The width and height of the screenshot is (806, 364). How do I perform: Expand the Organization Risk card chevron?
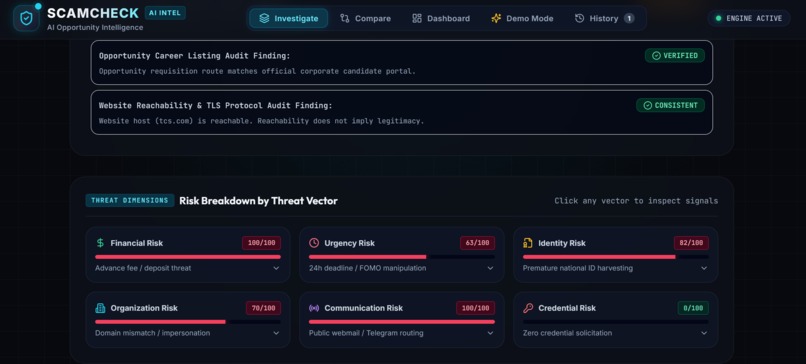[276, 333]
